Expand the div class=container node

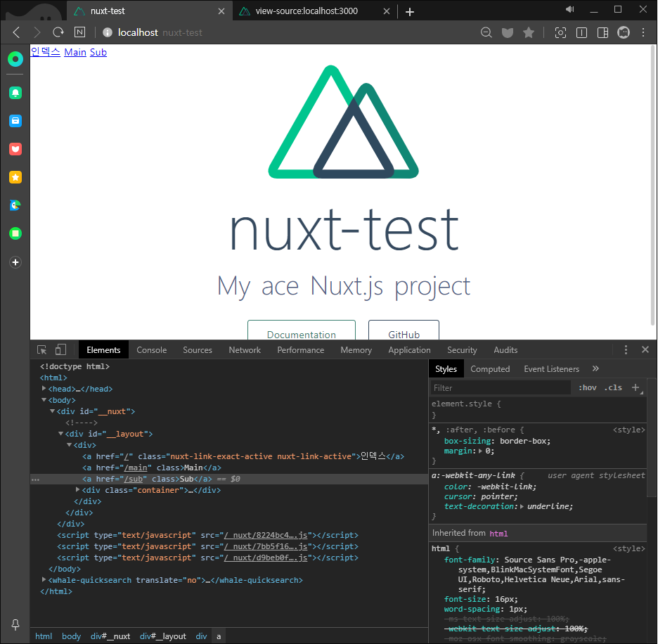pos(77,489)
